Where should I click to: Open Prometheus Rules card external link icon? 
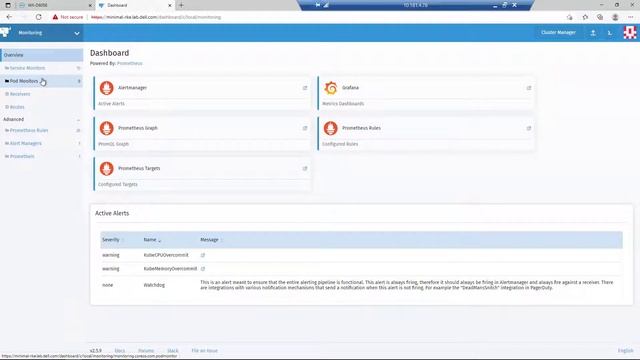pyautogui.click(x=529, y=128)
